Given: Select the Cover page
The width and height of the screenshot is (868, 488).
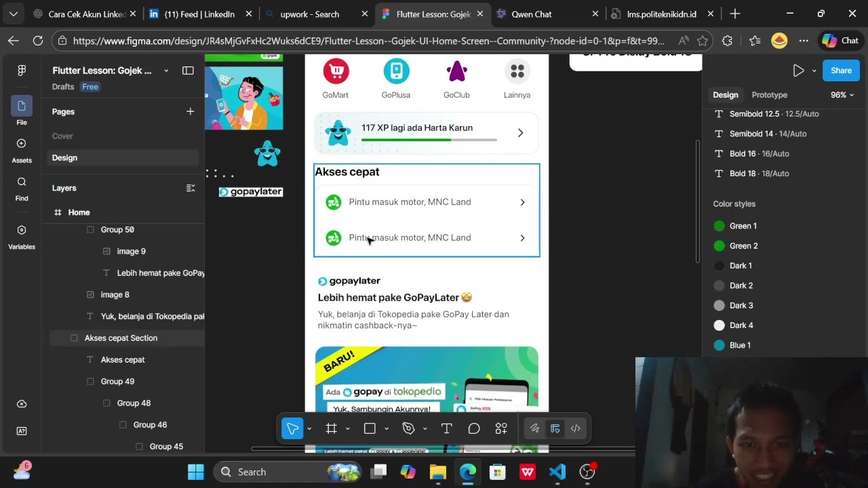Looking at the screenshot, I should (x=62, y=136).
